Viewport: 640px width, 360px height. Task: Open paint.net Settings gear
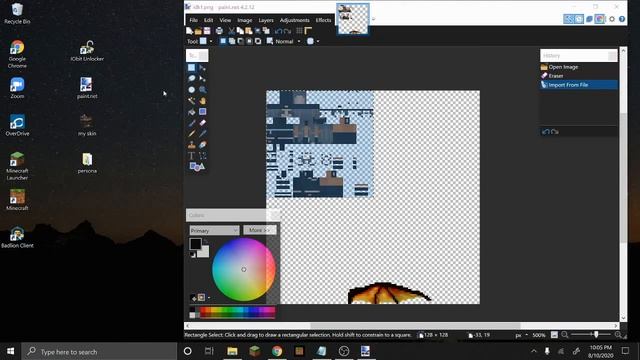tap(611, 19)
